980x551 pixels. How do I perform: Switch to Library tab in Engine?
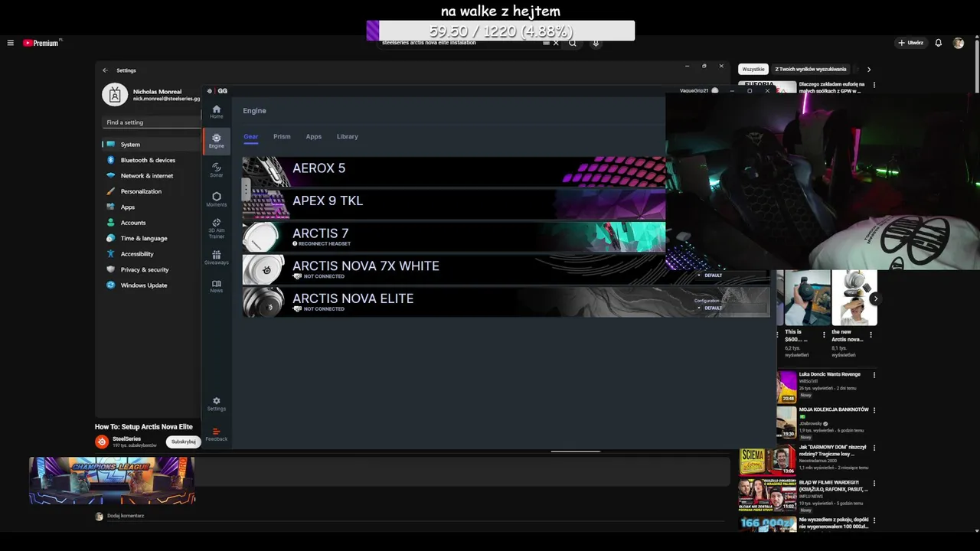coord(348,137)
